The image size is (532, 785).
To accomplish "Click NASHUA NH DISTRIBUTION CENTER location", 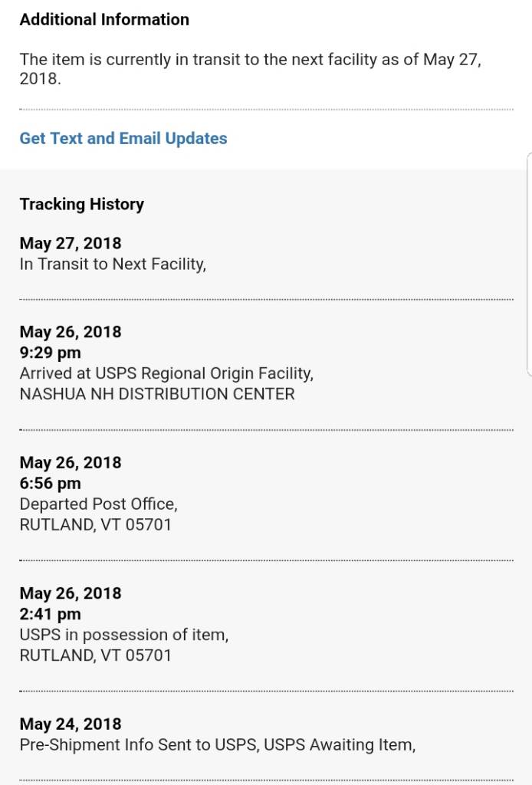I will click(157, 394).
